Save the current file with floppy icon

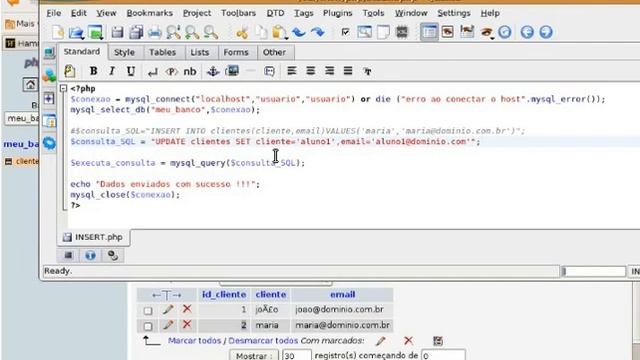(x=118, y=32)
